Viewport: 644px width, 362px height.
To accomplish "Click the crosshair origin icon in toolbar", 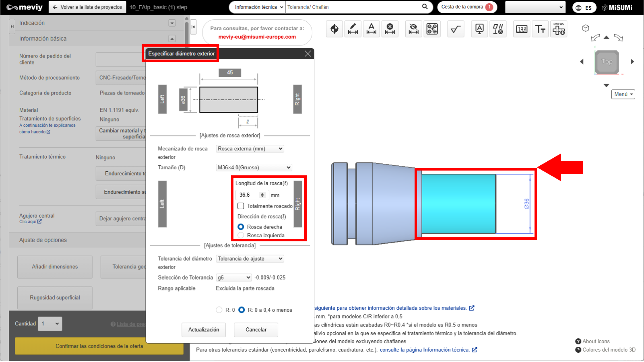I will pos(334,29).
